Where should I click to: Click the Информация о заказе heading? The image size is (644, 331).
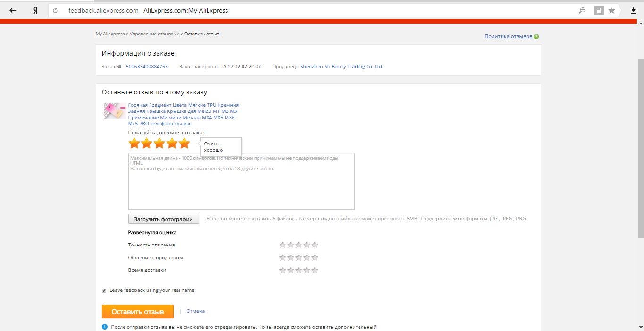(138, 53)
